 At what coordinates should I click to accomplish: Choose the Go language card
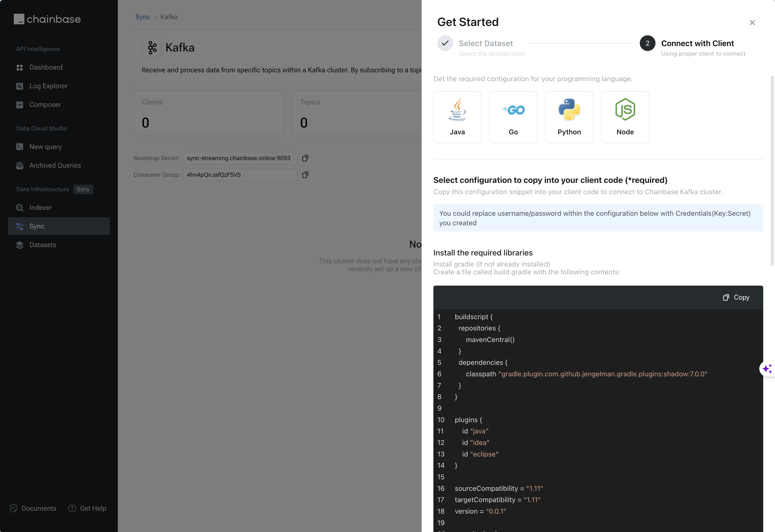point(513,117)
